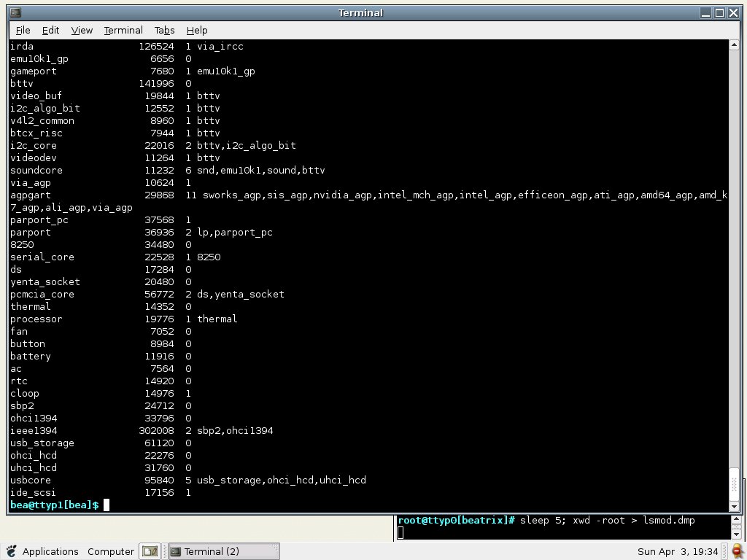The width and height of the screenshot is (747, 560).
Task: Click the 'cloop' module name
Action: [x=25, y=393]
